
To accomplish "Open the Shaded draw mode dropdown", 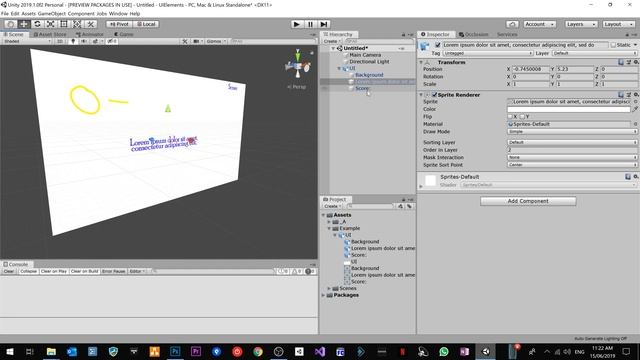I will coord(27,41).
